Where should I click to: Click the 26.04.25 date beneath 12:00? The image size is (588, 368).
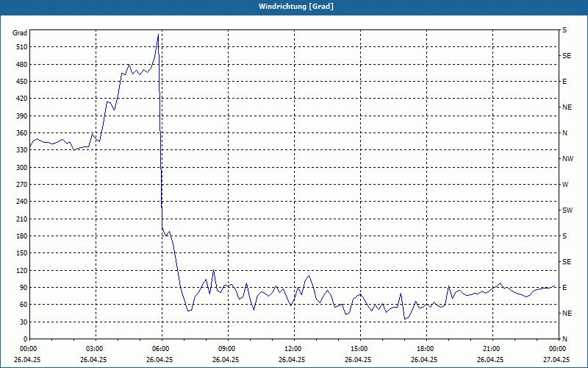(x=292, y=359)
